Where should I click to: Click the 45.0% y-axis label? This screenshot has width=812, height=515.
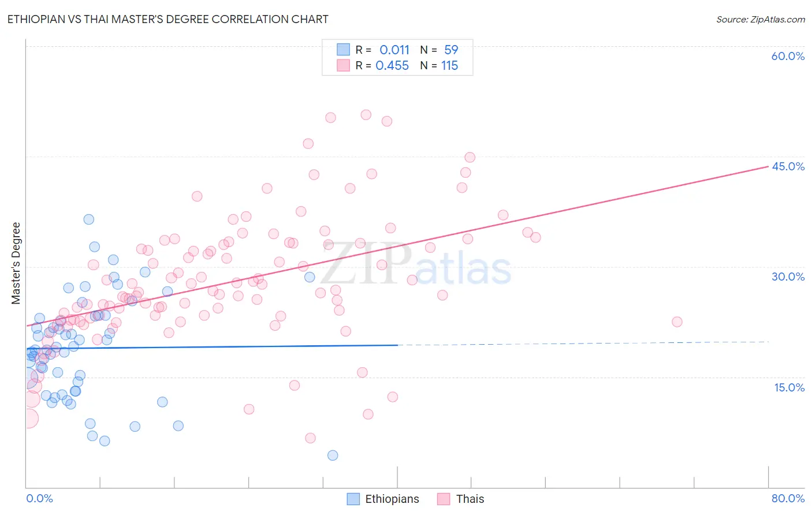coord(788,166)
